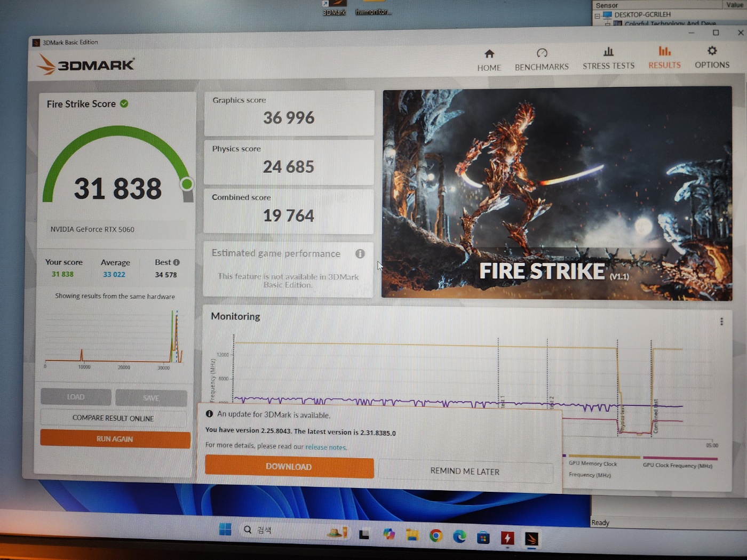The height and width of the screenshot is (560, 747).
Task: Go to the STRESS TESTS section
Action: pos(608,59)
